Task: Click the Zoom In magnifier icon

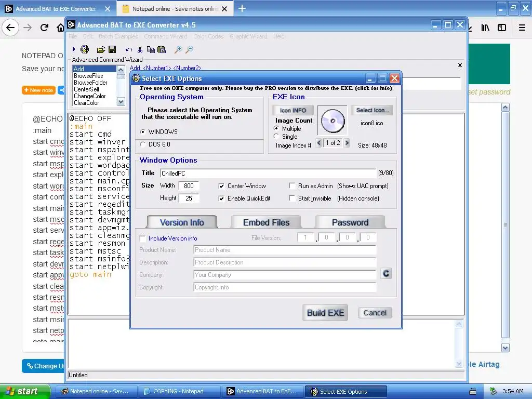Action: tap(178, 50)
